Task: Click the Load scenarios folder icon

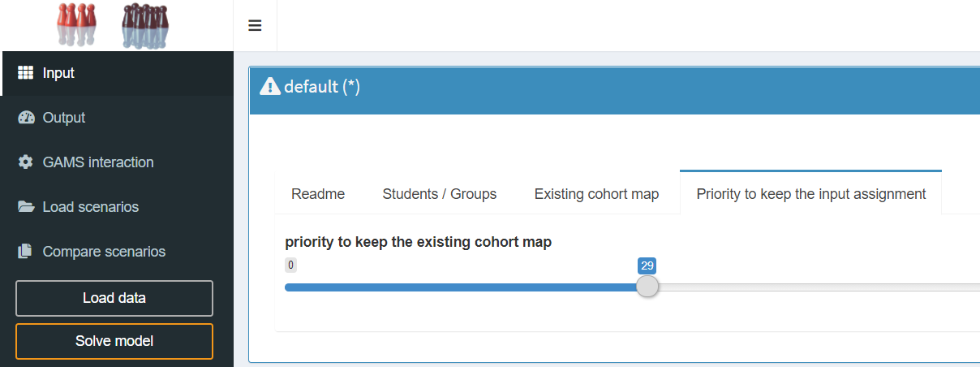Action: [25, 207]
